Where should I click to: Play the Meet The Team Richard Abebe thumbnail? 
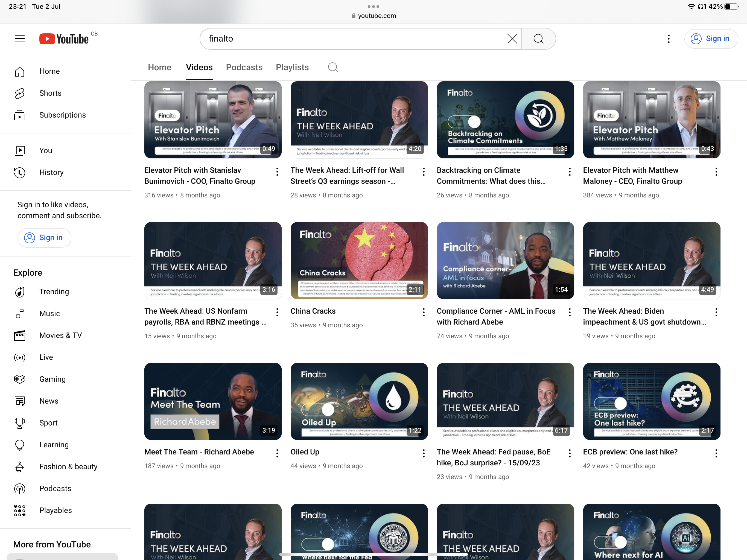pyautogui.click(x=213, y=401)
